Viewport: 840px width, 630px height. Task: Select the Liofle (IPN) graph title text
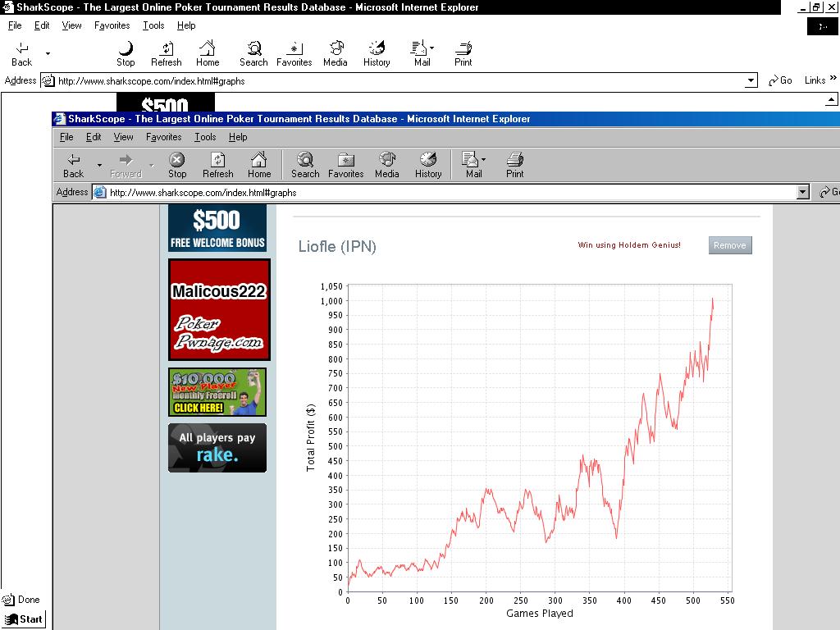tap(337, 246)
